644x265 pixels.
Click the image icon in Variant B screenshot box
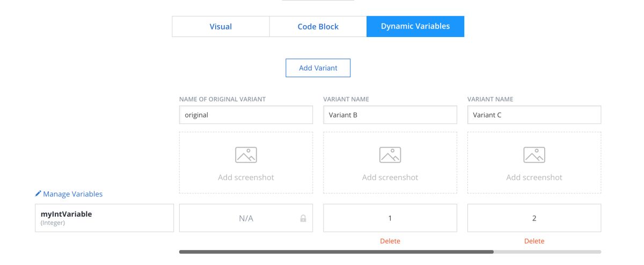pyautogui.click(x=390, y=154)
